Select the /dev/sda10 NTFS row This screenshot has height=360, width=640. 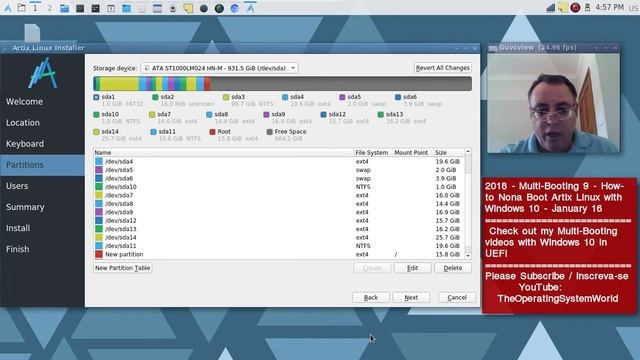click(x=278, y=187)
